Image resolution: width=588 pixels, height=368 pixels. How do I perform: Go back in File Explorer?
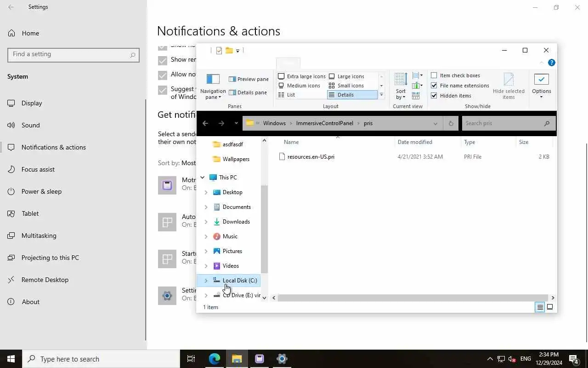[x=205, y=123]
